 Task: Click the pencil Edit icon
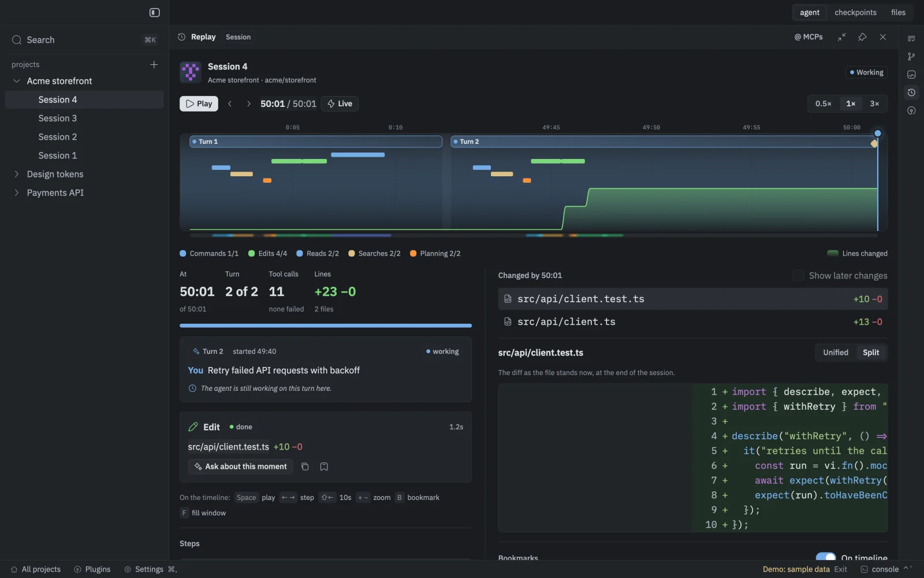[193, 427]
